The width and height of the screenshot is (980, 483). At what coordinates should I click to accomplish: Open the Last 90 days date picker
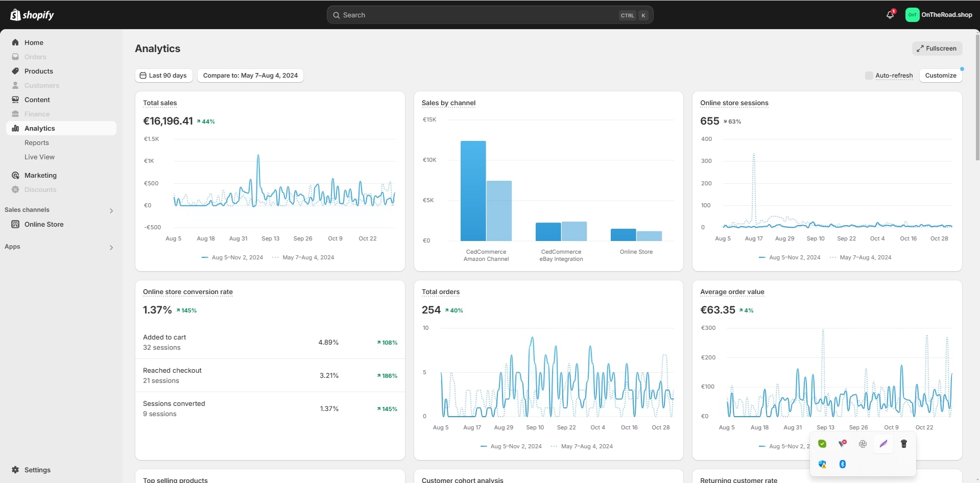point(163,76)
